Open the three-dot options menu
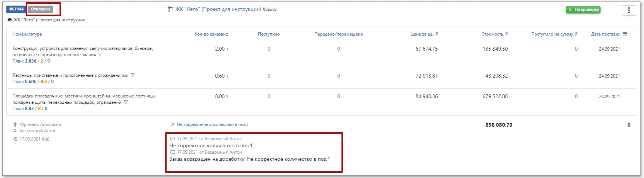The height and width of the screenshot is (178, 644). (629, 10)
